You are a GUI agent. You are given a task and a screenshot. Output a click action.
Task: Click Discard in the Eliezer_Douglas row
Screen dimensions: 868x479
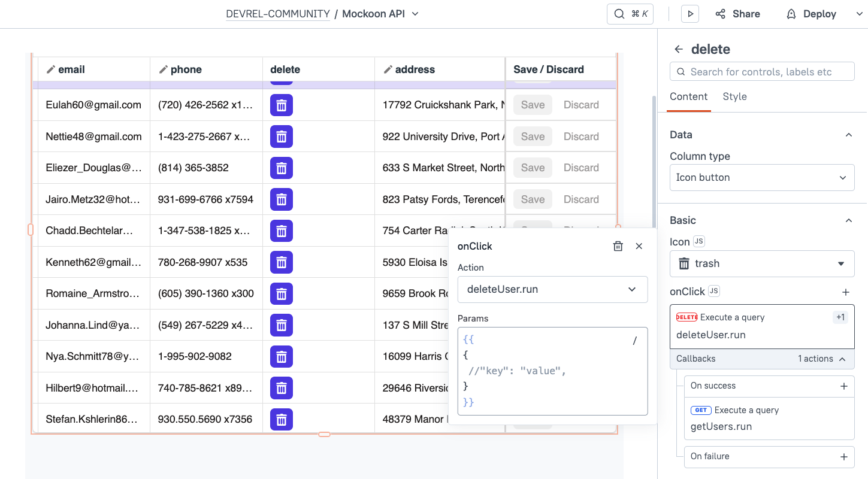(581, 168)
